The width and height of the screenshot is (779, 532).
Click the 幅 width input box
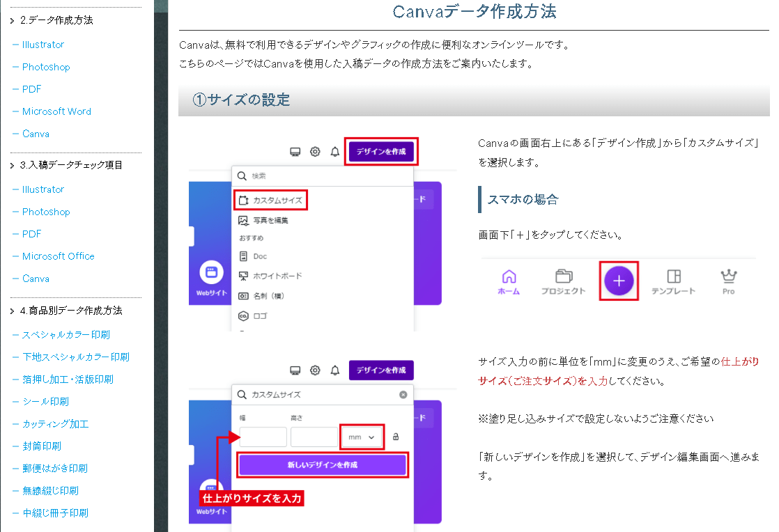(263, 437)
